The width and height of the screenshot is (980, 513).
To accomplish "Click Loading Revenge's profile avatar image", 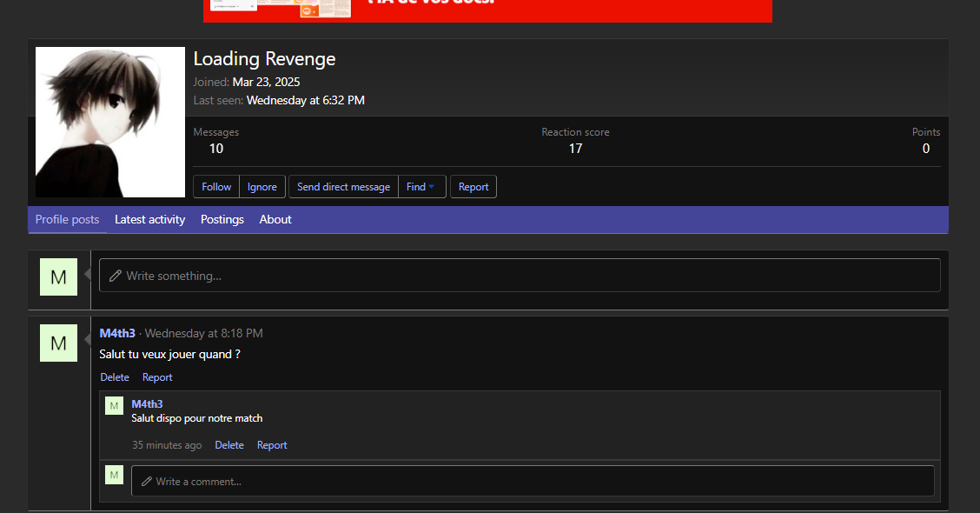I will tap(110, 122).
